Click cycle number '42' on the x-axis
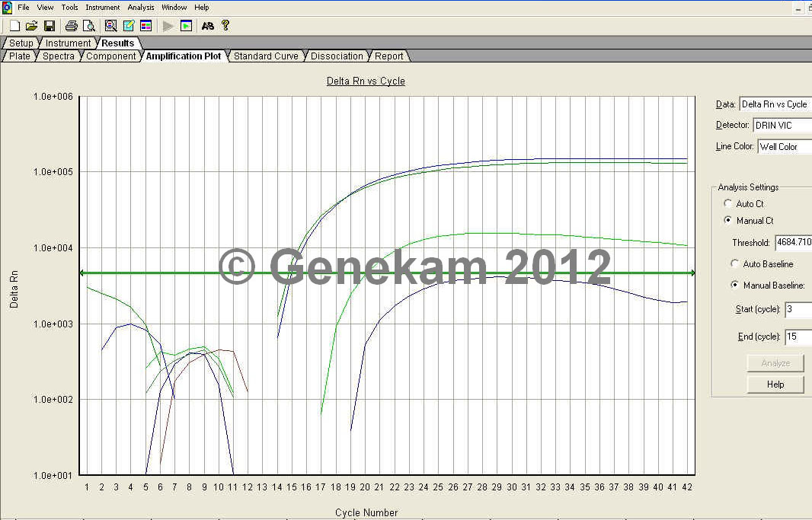812x520 pixels. [x=686, y=487]
